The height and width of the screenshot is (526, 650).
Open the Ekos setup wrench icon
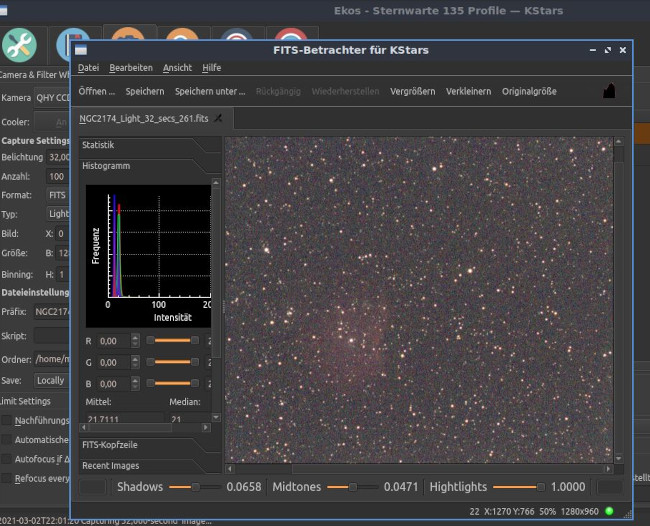click(20, 45)
